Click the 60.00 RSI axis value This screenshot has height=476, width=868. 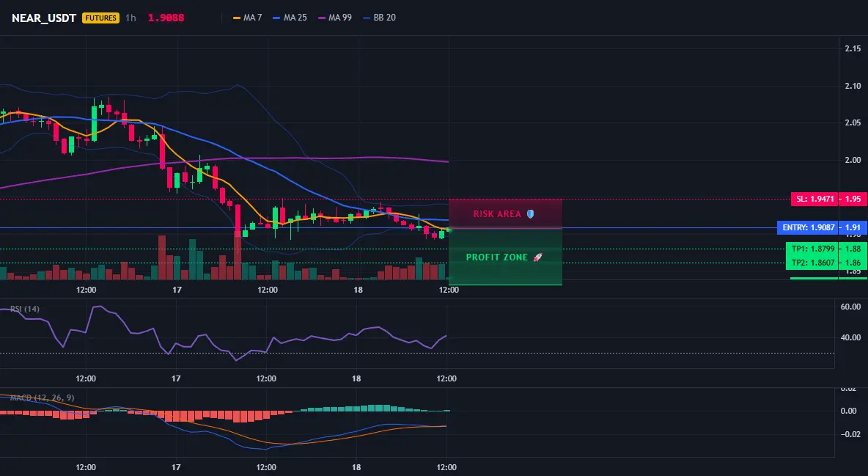point(851,307)
